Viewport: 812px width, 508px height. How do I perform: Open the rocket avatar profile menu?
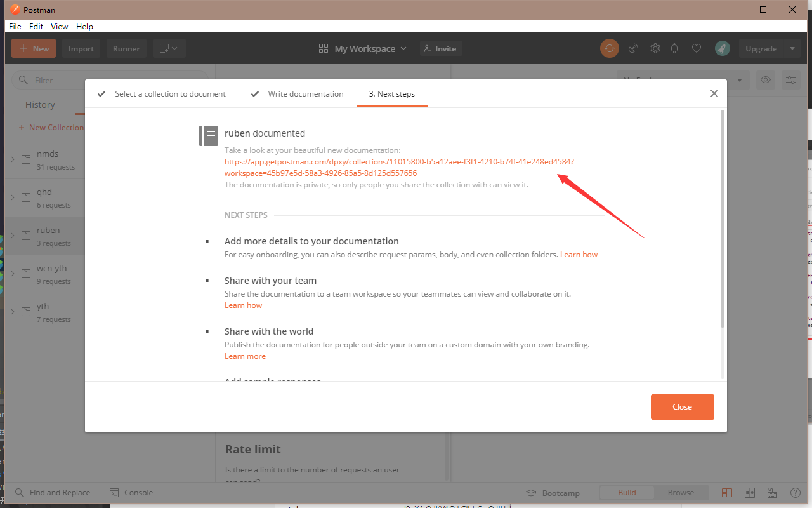pyautogui.click(x=722, y=48)
